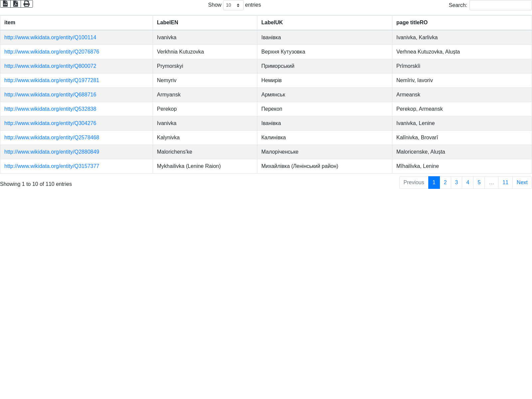Visit Perekop entity link Q532838

click(50, 109)
